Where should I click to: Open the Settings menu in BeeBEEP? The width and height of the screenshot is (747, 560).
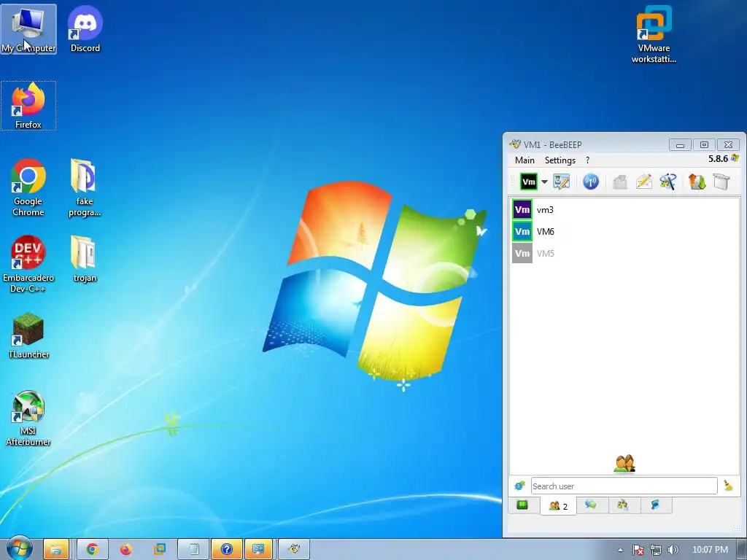[560, 160]
